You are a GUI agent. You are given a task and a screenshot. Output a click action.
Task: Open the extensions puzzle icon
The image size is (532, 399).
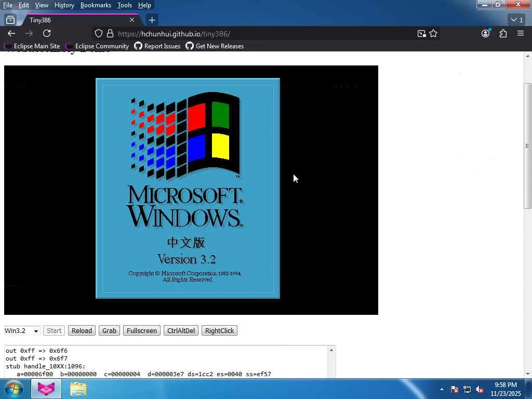tap(503, 34)
